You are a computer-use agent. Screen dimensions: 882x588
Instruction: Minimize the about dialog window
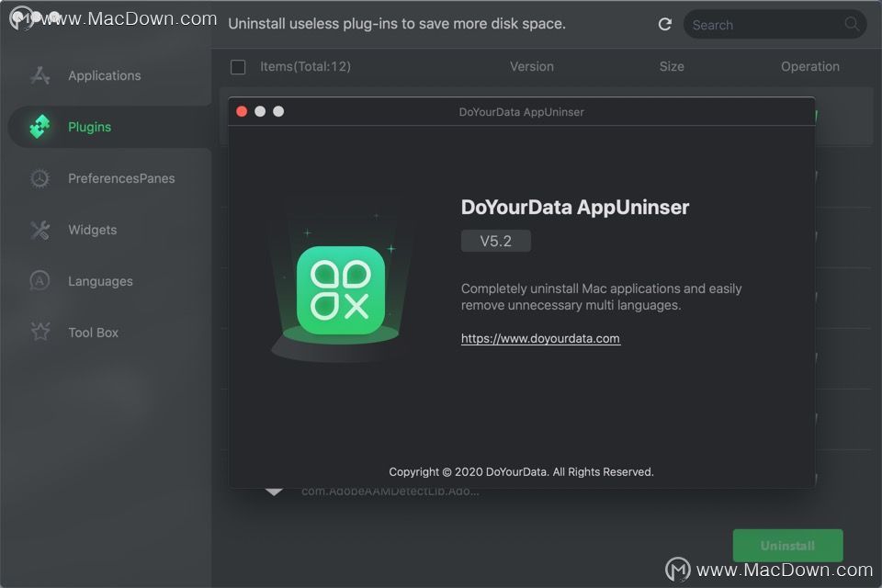pyautogui.click(x=260, y=111)
